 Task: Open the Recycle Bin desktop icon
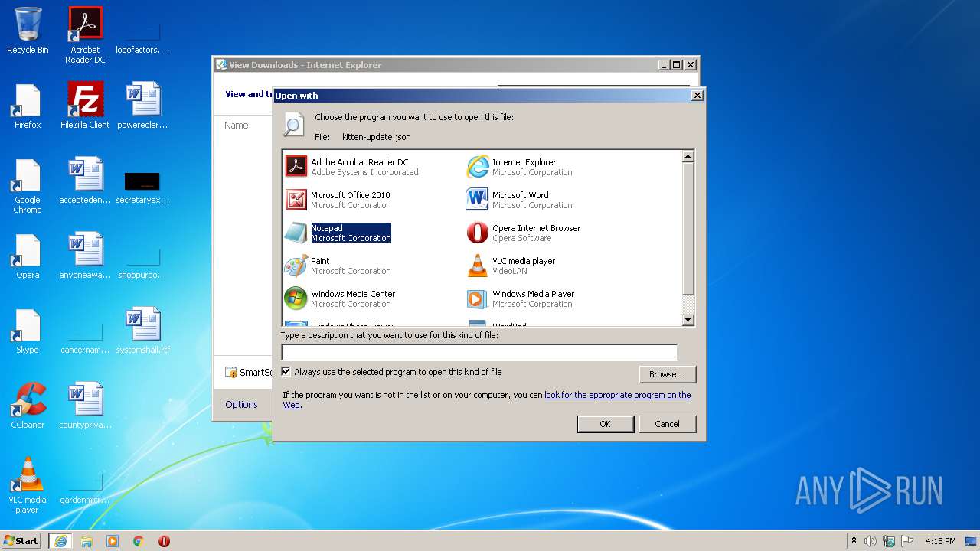[x=28, y=31]
